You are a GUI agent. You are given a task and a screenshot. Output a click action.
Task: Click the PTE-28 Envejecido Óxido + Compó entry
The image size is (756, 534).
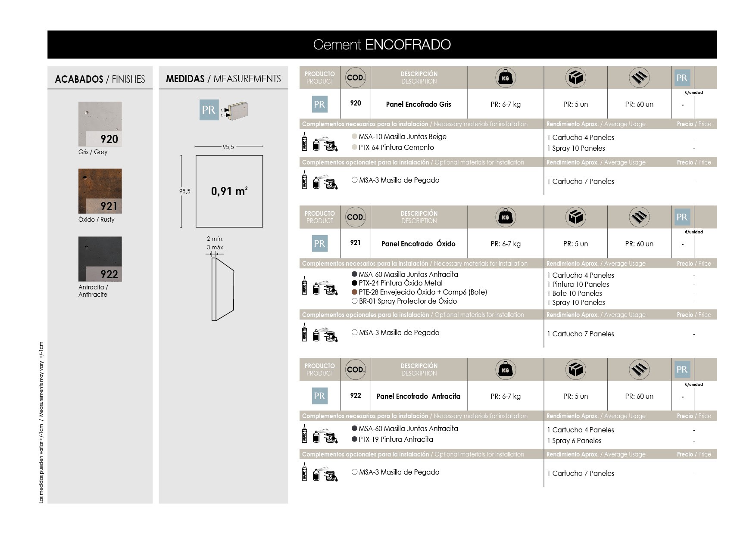point(423,292)
